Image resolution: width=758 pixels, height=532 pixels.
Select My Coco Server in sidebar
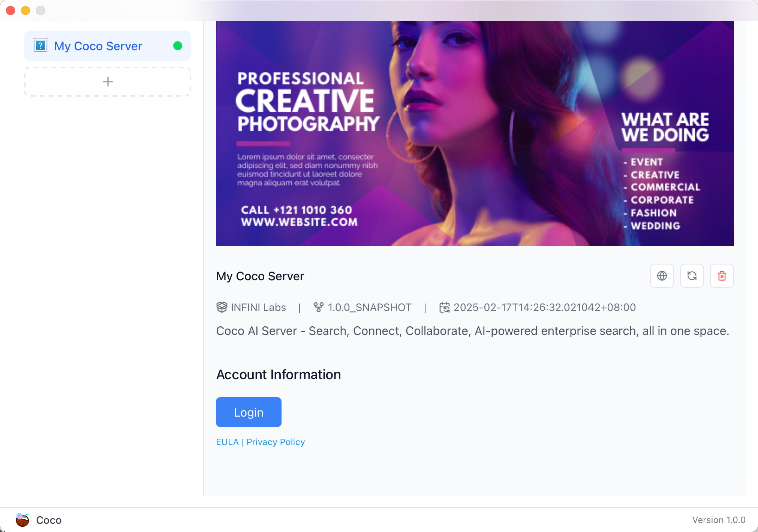point(98,46)
